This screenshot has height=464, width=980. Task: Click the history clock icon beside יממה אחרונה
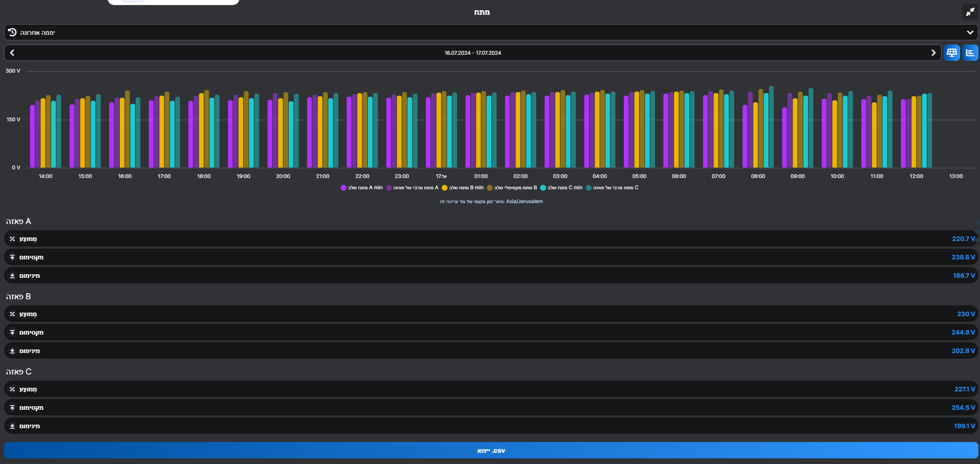point(12,32)
